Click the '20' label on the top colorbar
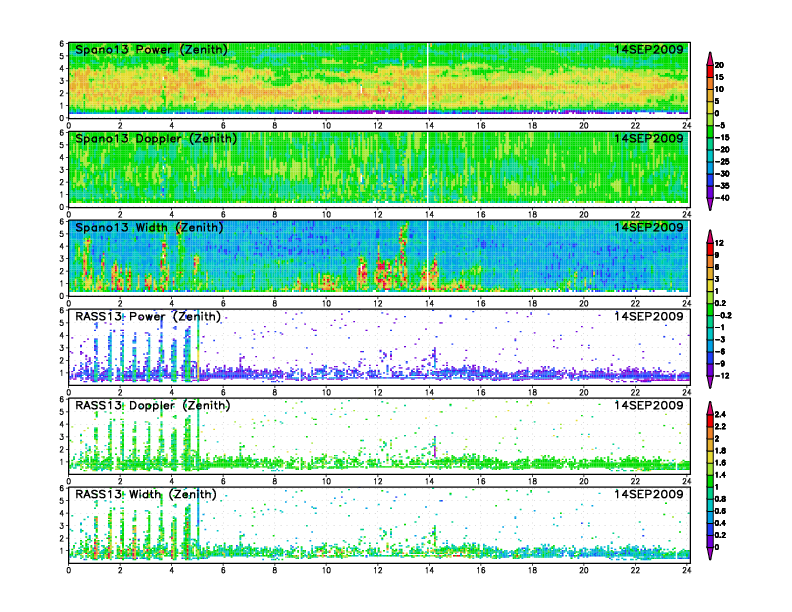 (719, 65)
